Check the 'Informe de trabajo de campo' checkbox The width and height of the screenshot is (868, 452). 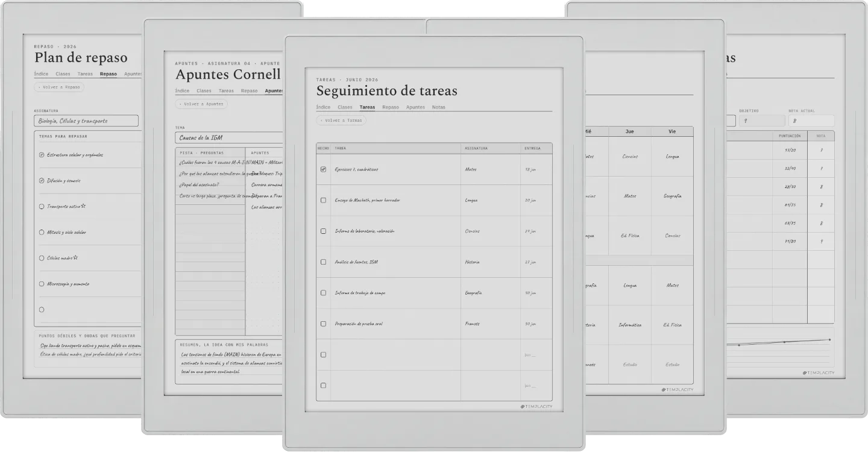pyautogui.click(x=323, y=293)
